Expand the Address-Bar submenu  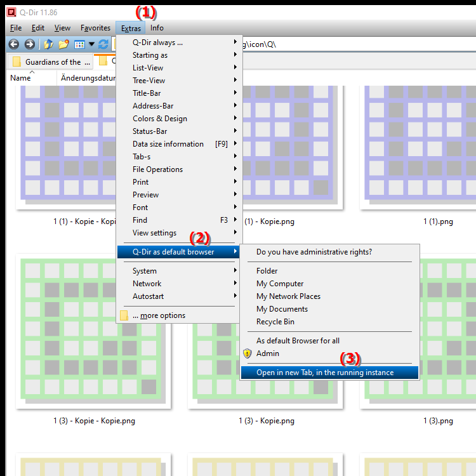tap(178, 106)
